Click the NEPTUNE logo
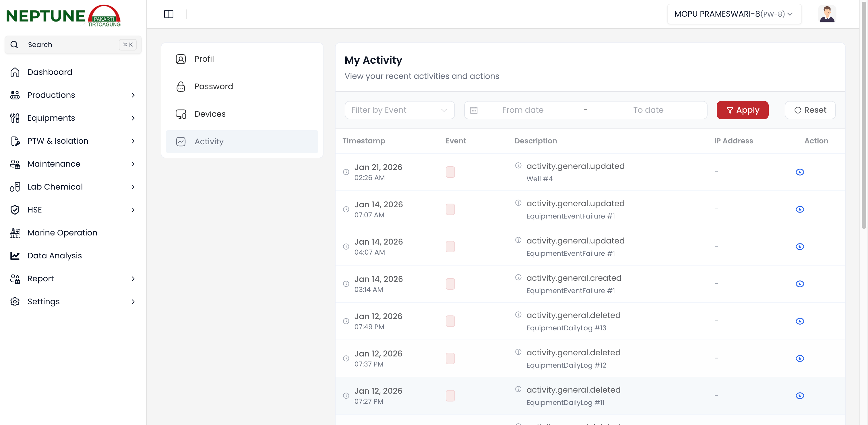 (63, 16)
